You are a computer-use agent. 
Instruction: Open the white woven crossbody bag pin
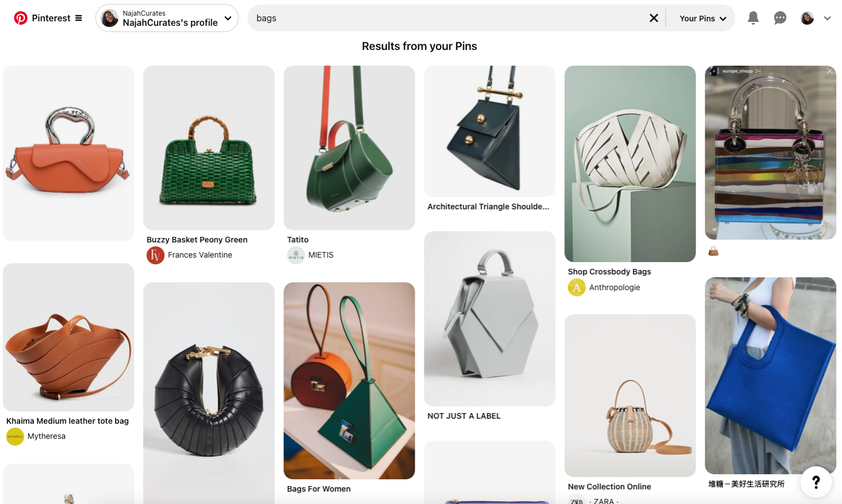pos(630,163)
